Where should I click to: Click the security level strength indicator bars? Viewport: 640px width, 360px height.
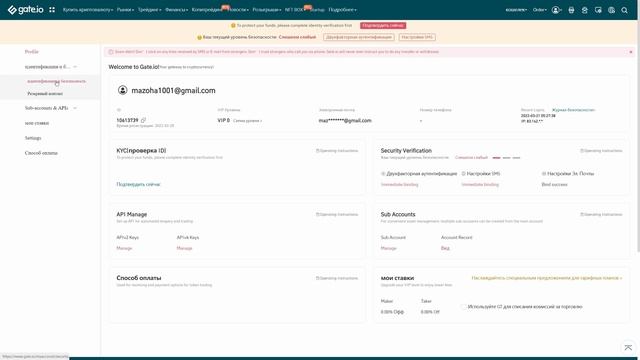point(506,158)
